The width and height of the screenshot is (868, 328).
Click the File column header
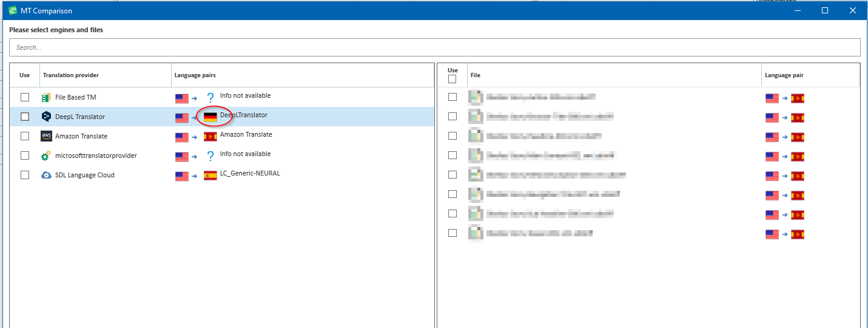coord(614,75)
